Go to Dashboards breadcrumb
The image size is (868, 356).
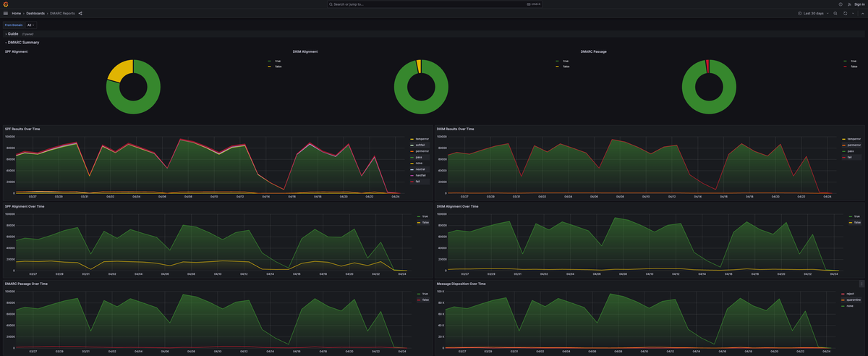coord(35,13)
